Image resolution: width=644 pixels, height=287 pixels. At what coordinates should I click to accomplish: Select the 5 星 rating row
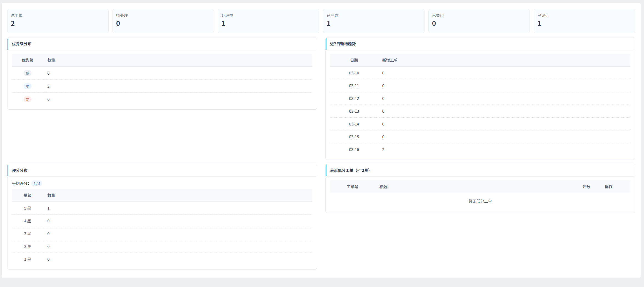click(28, 208)
